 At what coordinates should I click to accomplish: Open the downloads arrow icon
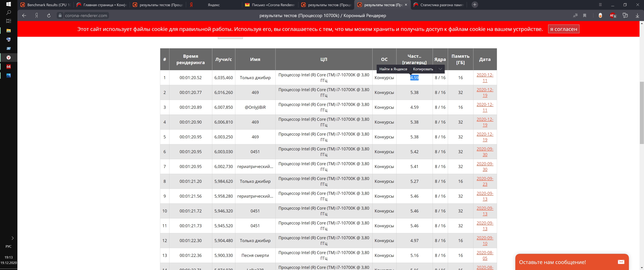point(637,16)
